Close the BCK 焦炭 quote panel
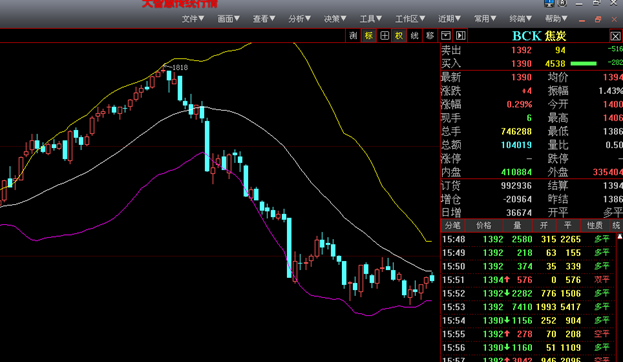 click(615, 37)
